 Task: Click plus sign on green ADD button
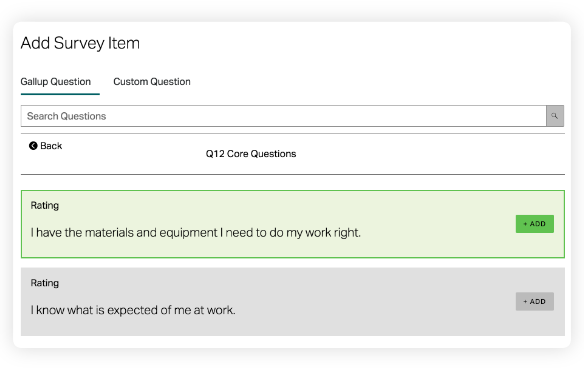tap(525, 224)
